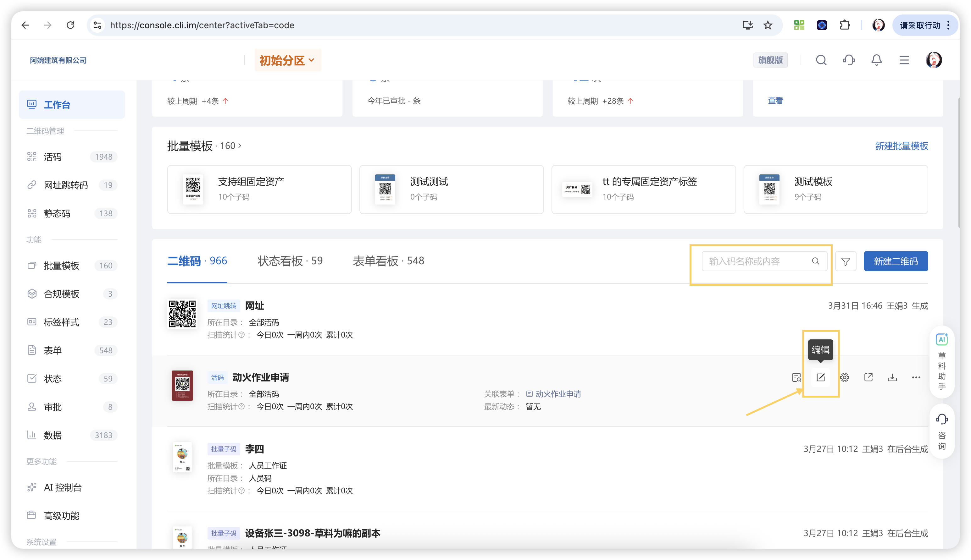Click the filter funnel beside the search box
Screen dimensions: 971x560
point(846,261)
